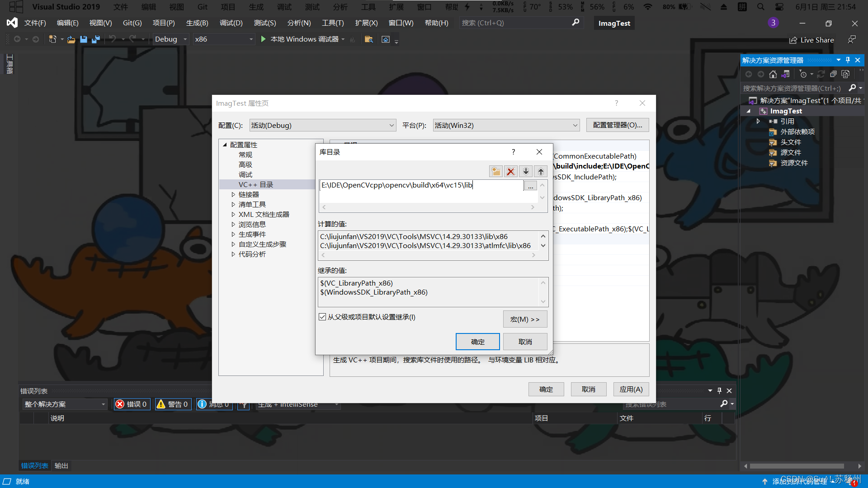The height and width of the screenshot is (488, 868).
Task: Click the 应用(A) button in property pages
Action: (631, 389)
